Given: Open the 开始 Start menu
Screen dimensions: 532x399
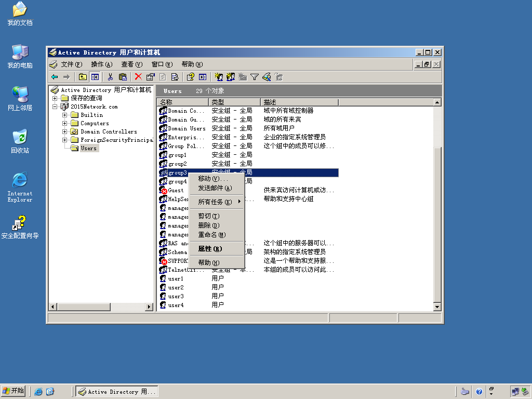Looking at the screenshot, I should point(14,391).
